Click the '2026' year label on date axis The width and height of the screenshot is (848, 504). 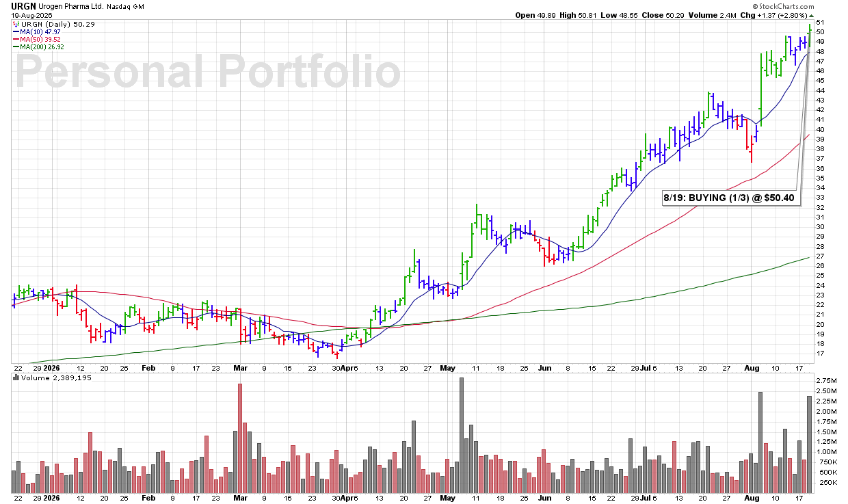point(53,367)
